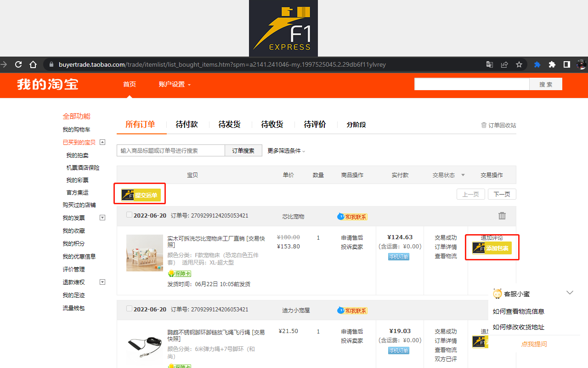
Task: Switch to the 待发货 tab
Action: pyautogui.click(x=230, y=124)
